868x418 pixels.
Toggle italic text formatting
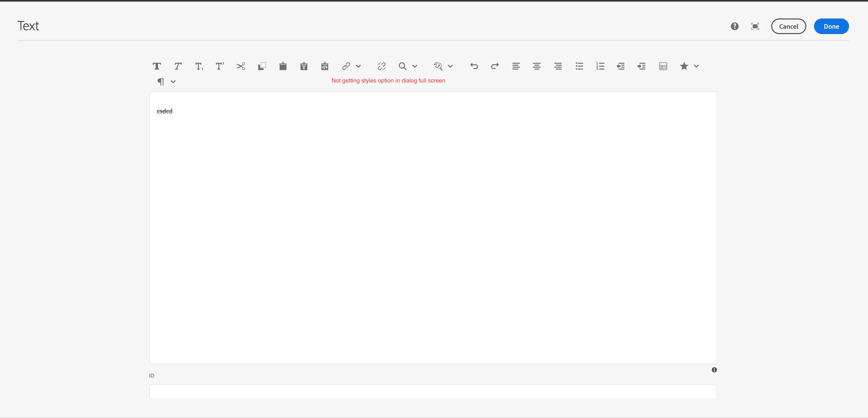point(177,66)
